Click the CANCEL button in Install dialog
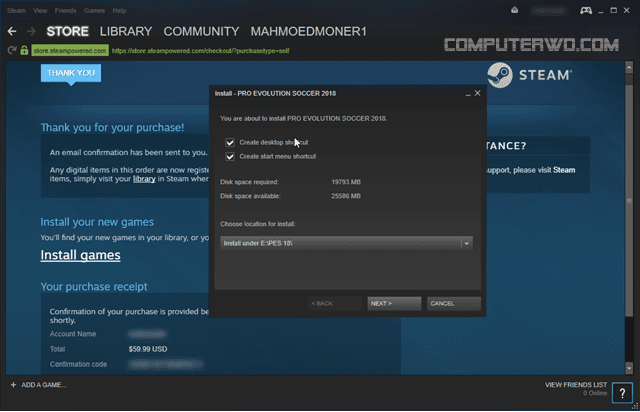Image resolution: width=640 pixels, height=412 pixels. point(454,303)
